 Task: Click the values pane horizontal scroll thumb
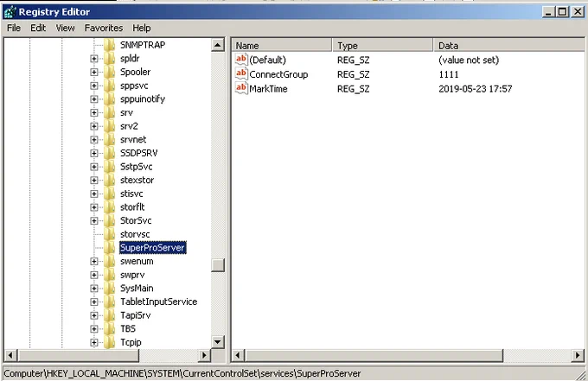coord(374,355)
